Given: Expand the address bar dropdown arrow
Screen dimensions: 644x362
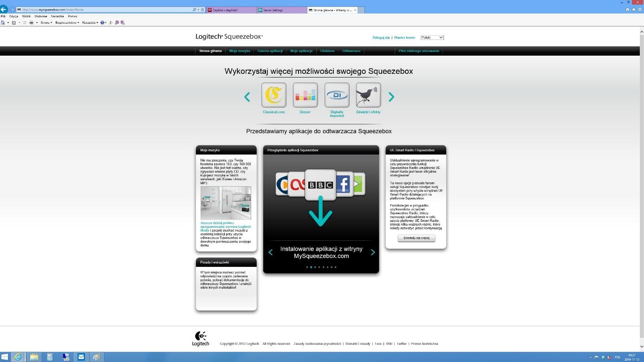Looking at the screenshot, I should pos(198,10).
